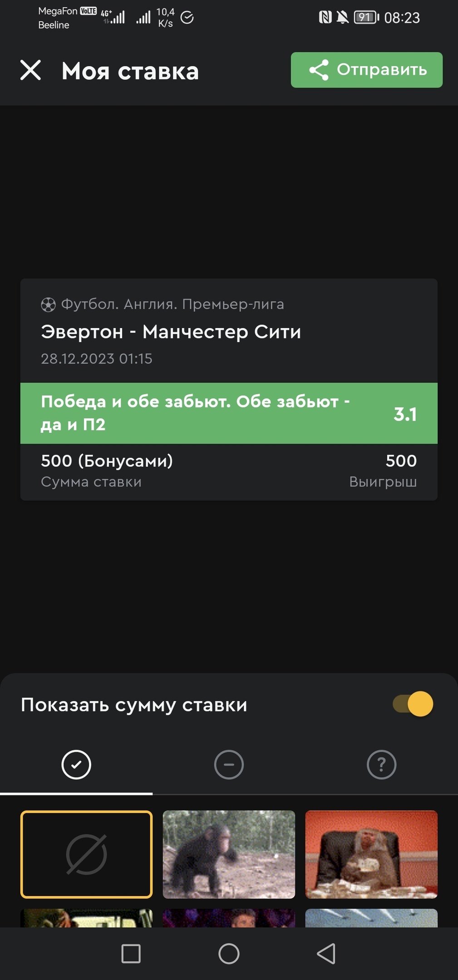Screen dimensions: 458x980
Task: Tap the share icon inside Отправить
Action: [x=319, y=70]
